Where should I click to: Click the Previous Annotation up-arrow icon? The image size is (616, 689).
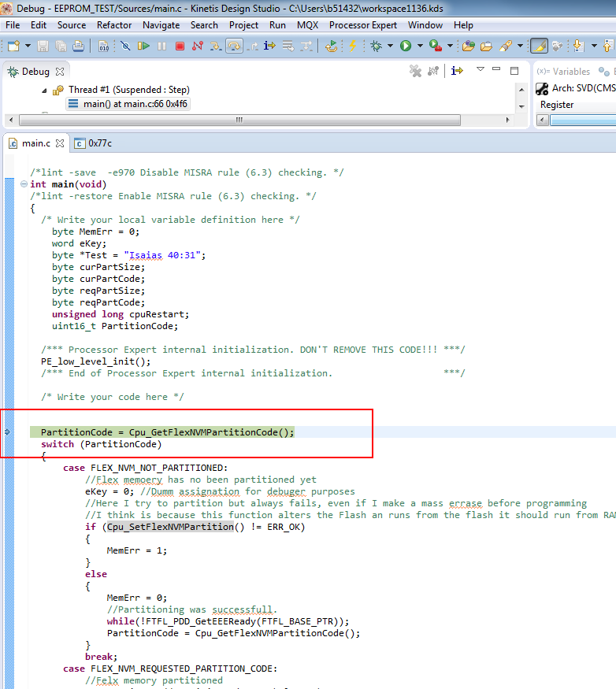click(x=609, y=46)
